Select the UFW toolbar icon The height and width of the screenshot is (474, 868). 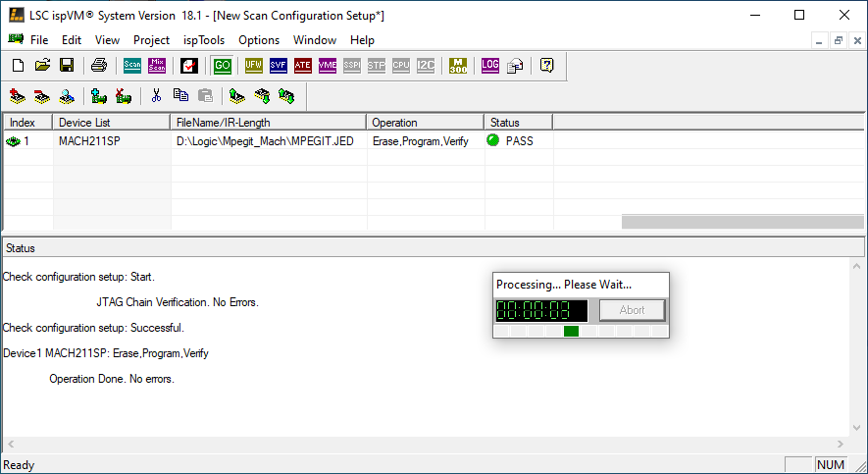(254, 66)
